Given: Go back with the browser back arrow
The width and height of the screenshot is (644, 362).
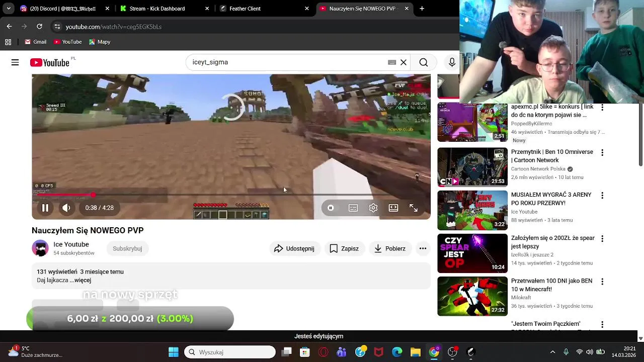Looking at the screenshot, I should click(x=9, y=26).
